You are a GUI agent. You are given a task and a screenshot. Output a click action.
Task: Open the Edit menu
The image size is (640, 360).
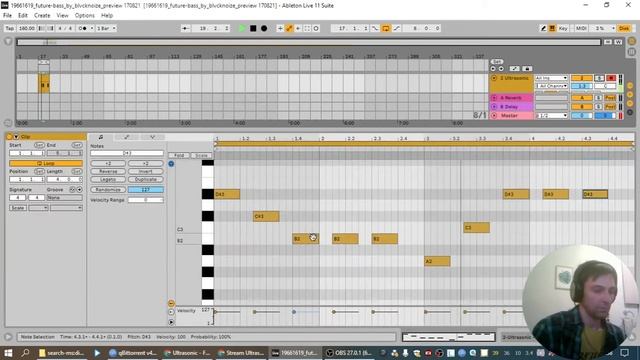click(23, 16)
